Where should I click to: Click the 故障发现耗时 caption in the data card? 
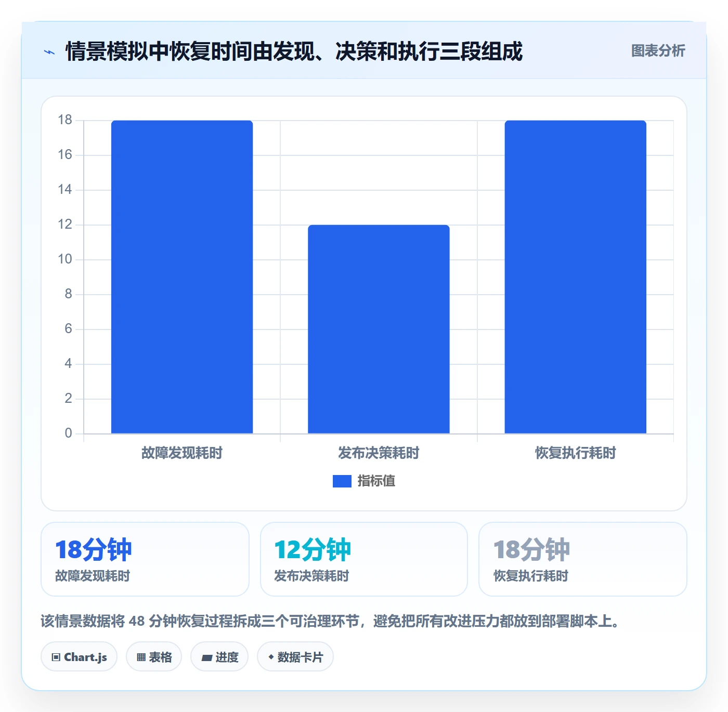(x=93, y=576)
